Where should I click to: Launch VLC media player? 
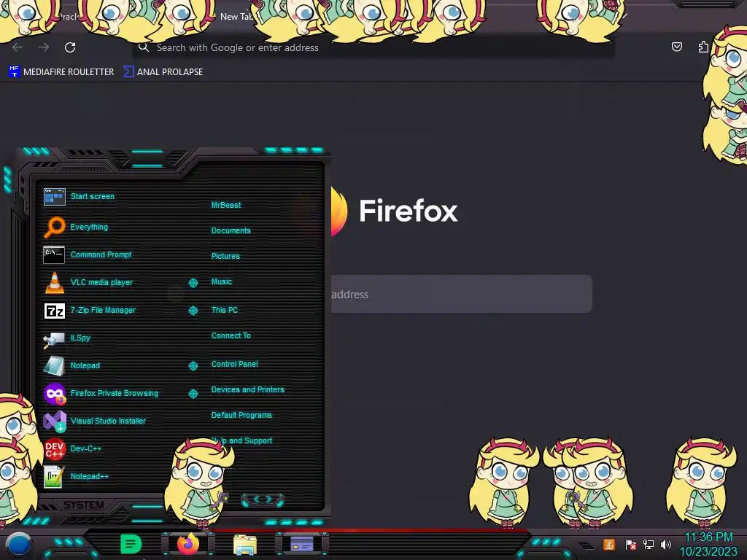coord(88,282)
